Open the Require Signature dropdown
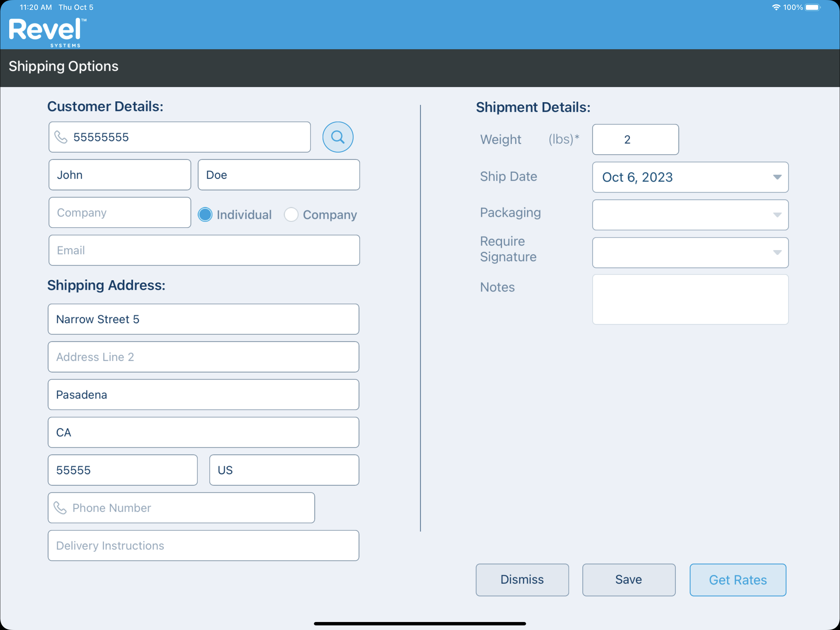840x630 pixels. 690,252
